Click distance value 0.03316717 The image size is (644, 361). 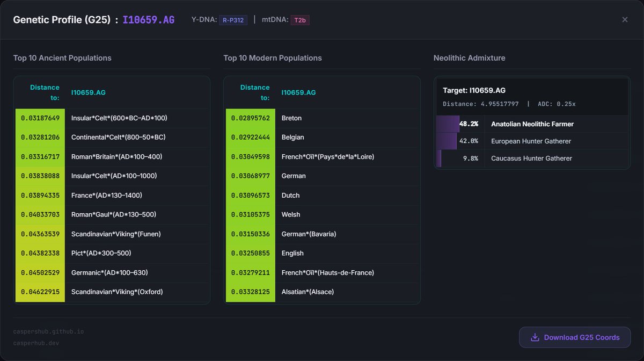40,157
